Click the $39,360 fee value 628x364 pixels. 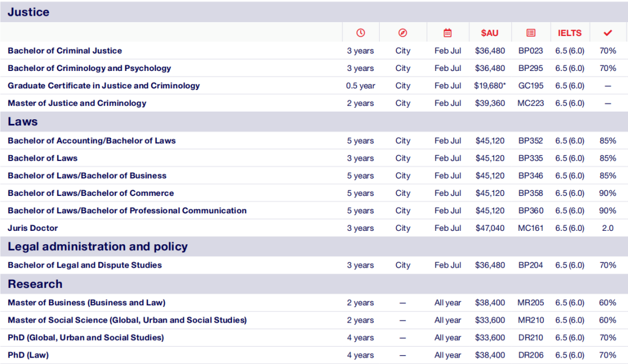(x=490, y=104)
